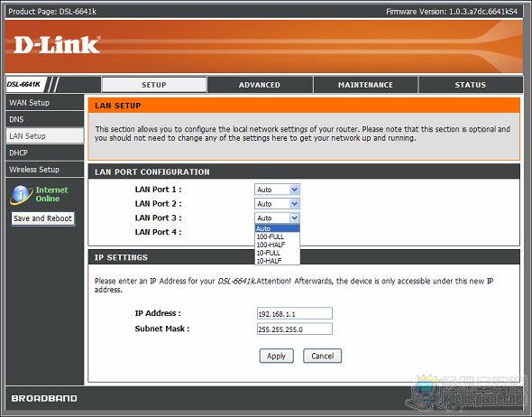Switch to the ADVANCED tab

[x=260, y=85]
